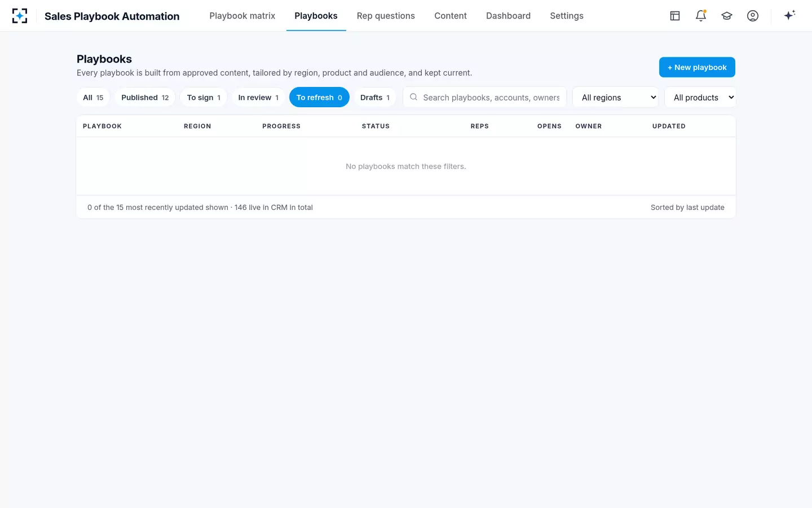812x508 pixels.
Task: Open the Dashboard tab
Action: (x=508, y=16)
